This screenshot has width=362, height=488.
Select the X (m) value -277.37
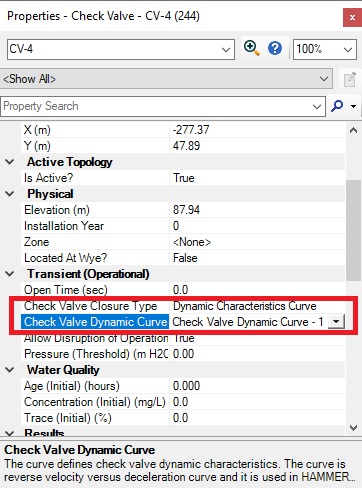pyautogui.click(x=191, y=130)
